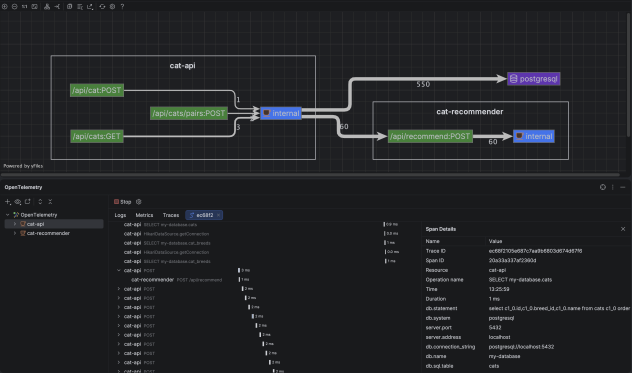The width and height of the screenshot is (632, 373).
Task: Switch to the Traces tab
Action: tap(171, 215)
